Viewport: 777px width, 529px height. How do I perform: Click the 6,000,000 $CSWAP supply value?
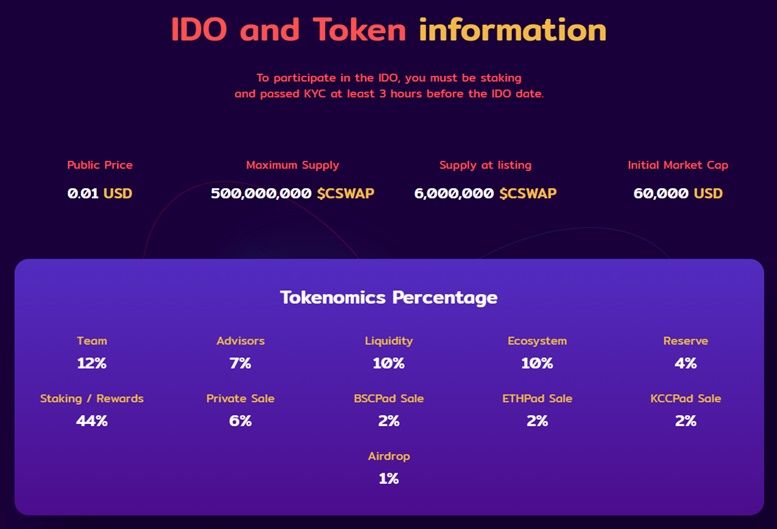coord(485,193)
